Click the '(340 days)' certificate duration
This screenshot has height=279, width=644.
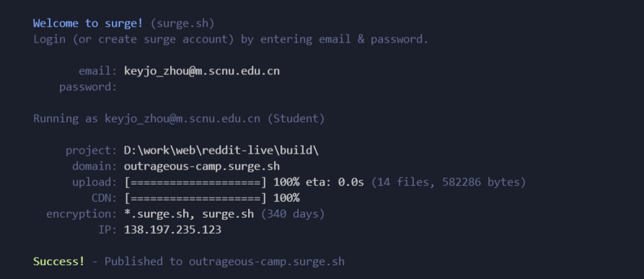pos(293,214)
